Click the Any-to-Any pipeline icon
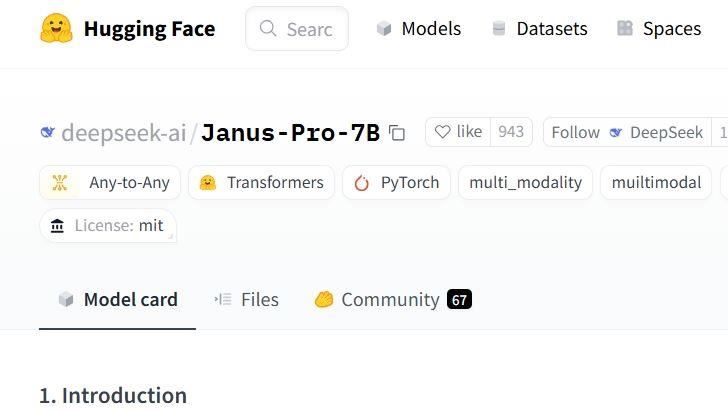The image size is (728, 410). pos(60,183)
